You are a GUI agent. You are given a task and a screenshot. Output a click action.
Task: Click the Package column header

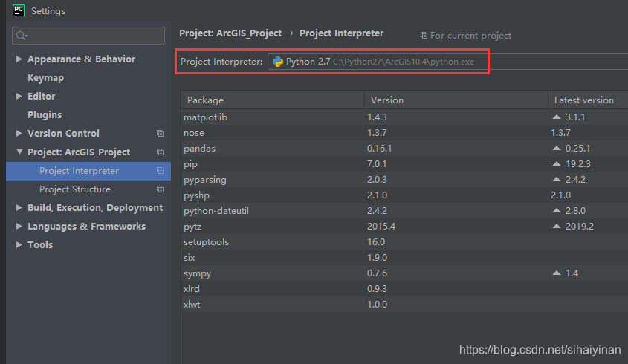point(273,100)
